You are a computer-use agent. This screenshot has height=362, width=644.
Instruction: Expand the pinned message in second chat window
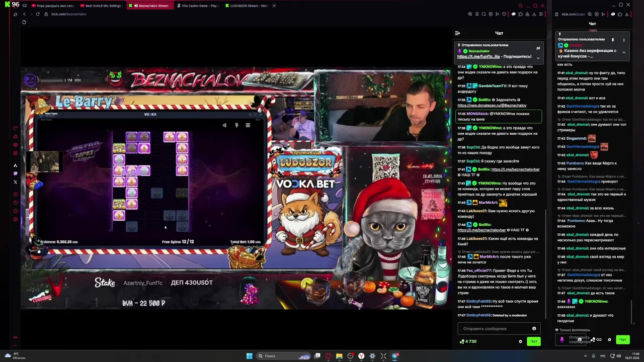[x=624, y=52]
